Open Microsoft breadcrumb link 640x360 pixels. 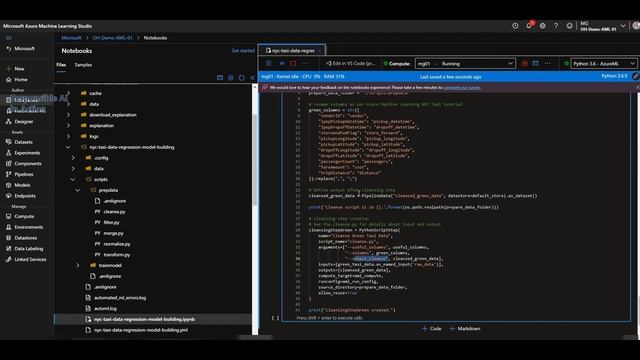point(71,38)
